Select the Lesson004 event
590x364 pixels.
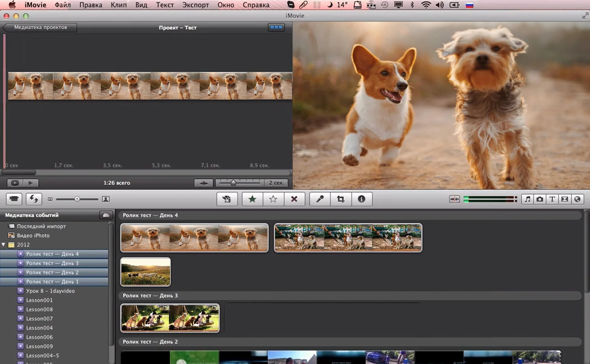[39, 328]
